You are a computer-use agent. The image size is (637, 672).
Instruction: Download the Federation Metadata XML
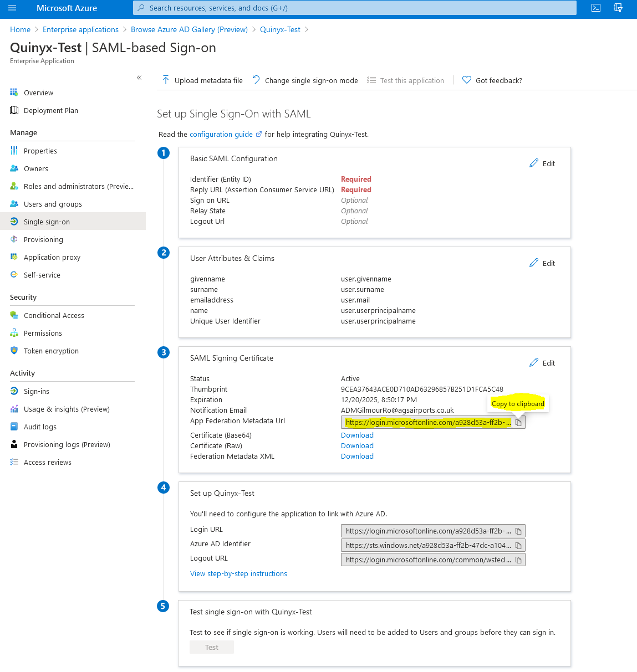pyautogui.click(x=357, y=456)
